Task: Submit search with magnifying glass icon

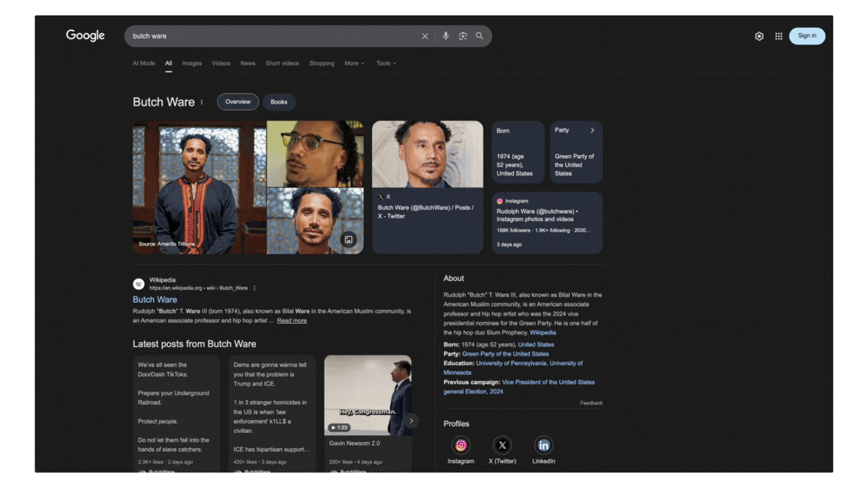Action: point(479,36)
